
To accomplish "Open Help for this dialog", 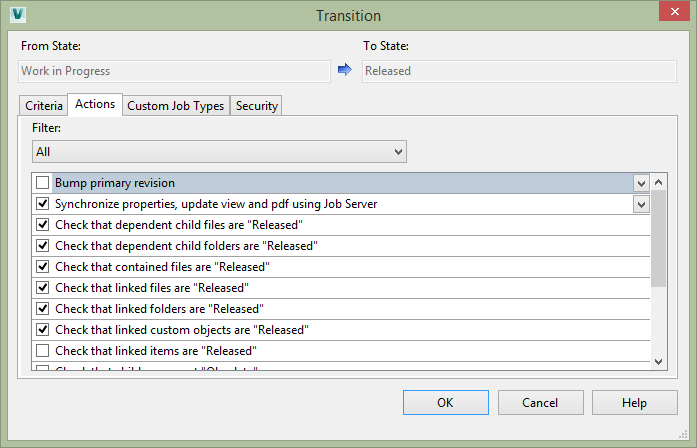I will [634, 402].
